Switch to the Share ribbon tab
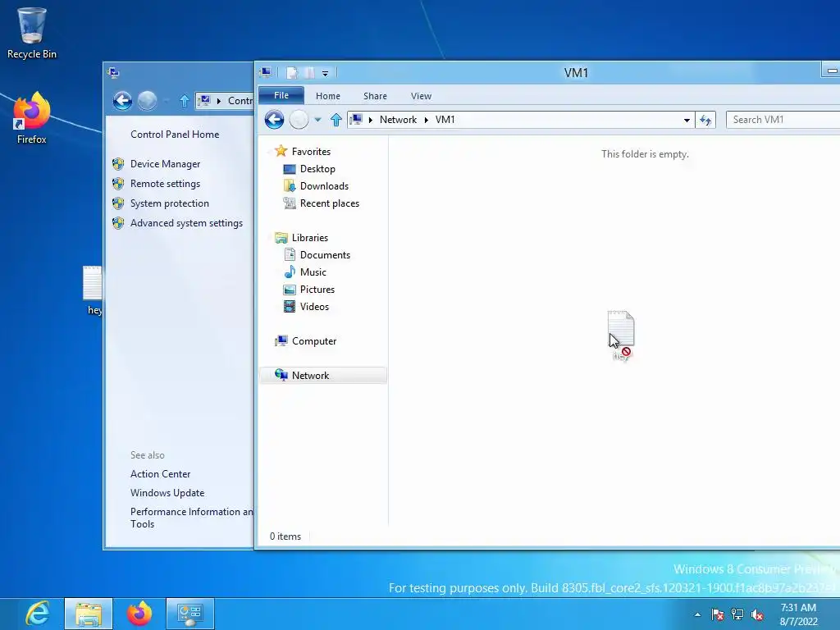The height and width of the screenshot is (630, 840). pos(375,96)
